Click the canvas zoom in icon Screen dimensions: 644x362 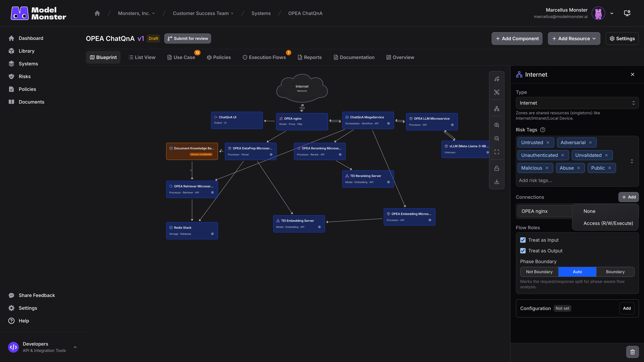(x=497, y=125)
